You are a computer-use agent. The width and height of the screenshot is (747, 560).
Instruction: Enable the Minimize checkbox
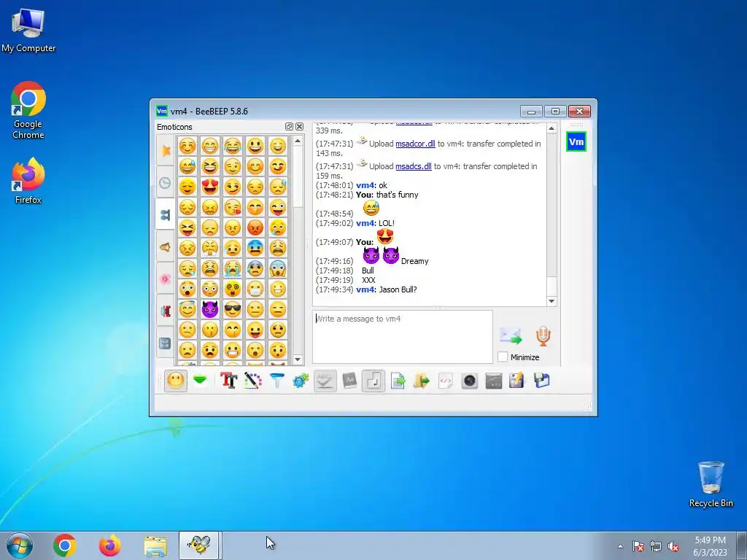pos(503,357)
